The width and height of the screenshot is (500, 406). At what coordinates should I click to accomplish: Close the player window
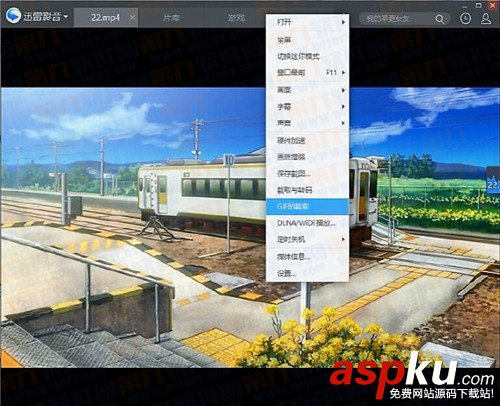pos(493,5)
